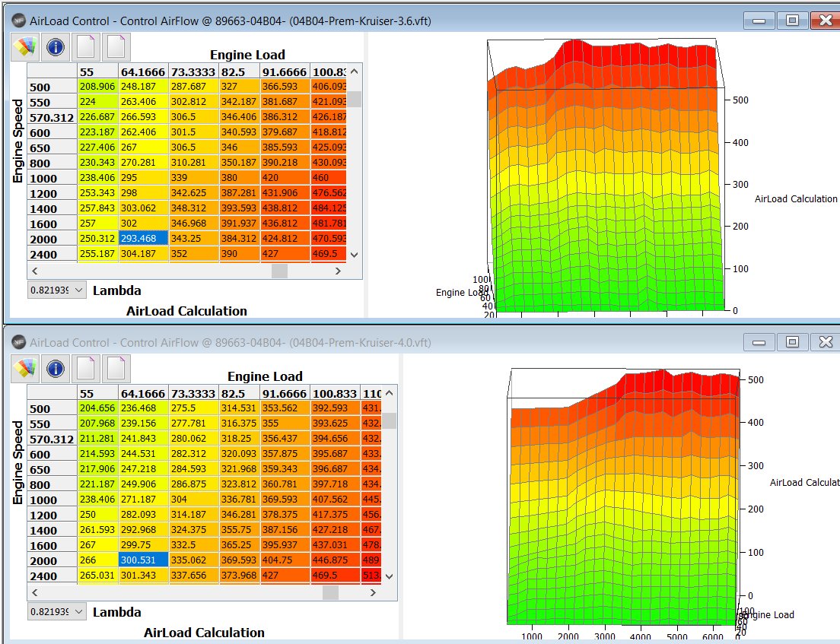
Task: Click horizontal scroll-right arrow in Kruiser-4.0 table
Action: [374, 592]
